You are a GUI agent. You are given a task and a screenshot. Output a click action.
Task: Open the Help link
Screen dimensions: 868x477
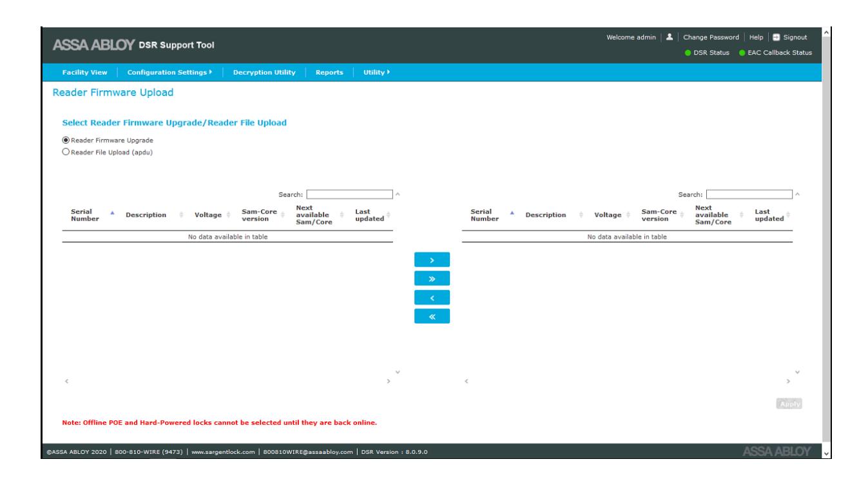tap(756, 37)
